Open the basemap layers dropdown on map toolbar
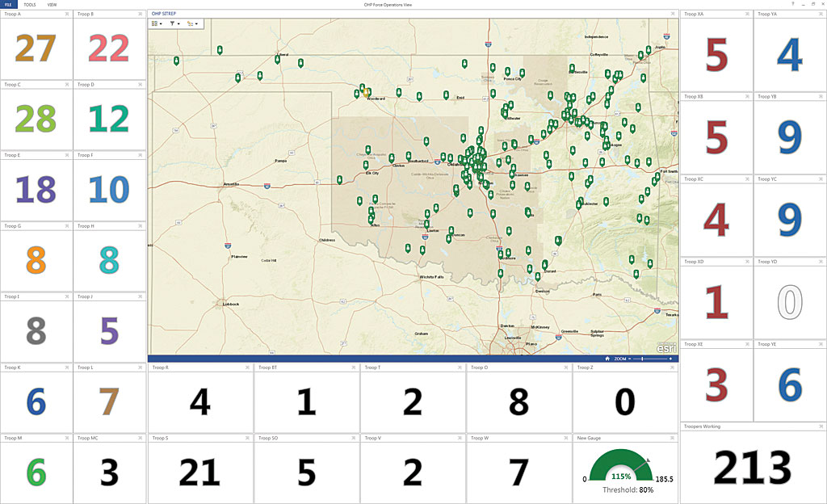This screenshot has height=504, width=827. tap(157, 23)
